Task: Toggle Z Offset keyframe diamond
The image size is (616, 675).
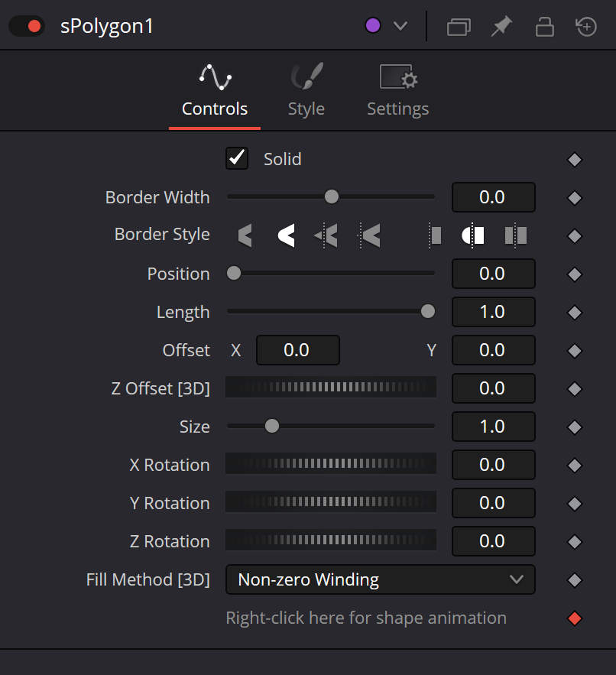Action: pyautogui.click(x=575, y=389)
